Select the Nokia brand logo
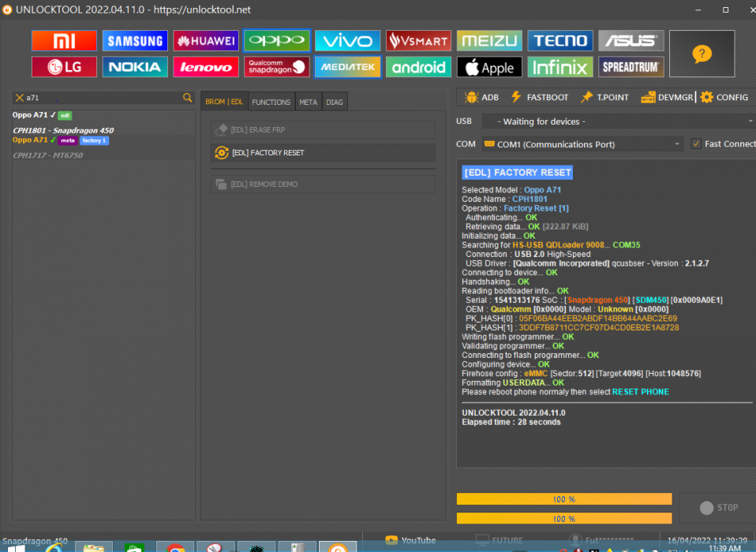The width and height of the screenshot is (756, 552). (135, 67)
